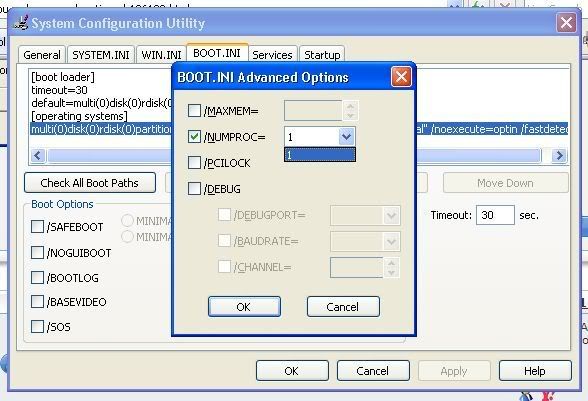Check the /NOGUIBOOT boot option

click(37, 252)
